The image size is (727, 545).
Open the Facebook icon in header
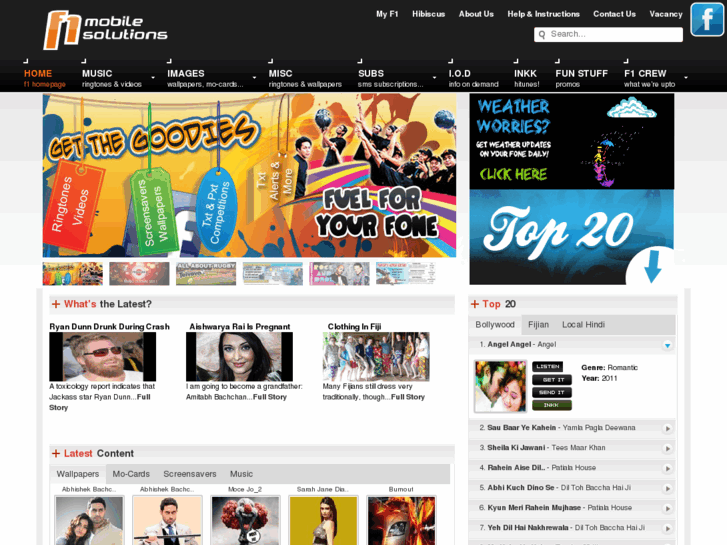707,19
